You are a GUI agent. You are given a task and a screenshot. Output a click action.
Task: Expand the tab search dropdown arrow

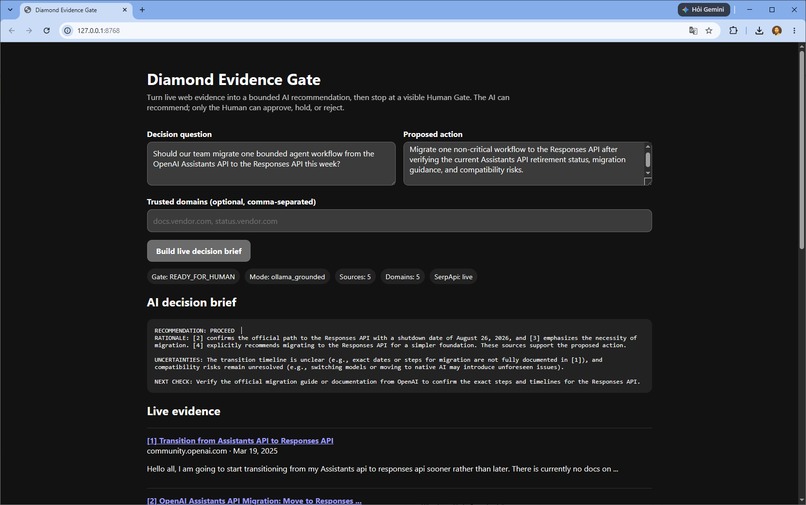[x=10, y=10]
